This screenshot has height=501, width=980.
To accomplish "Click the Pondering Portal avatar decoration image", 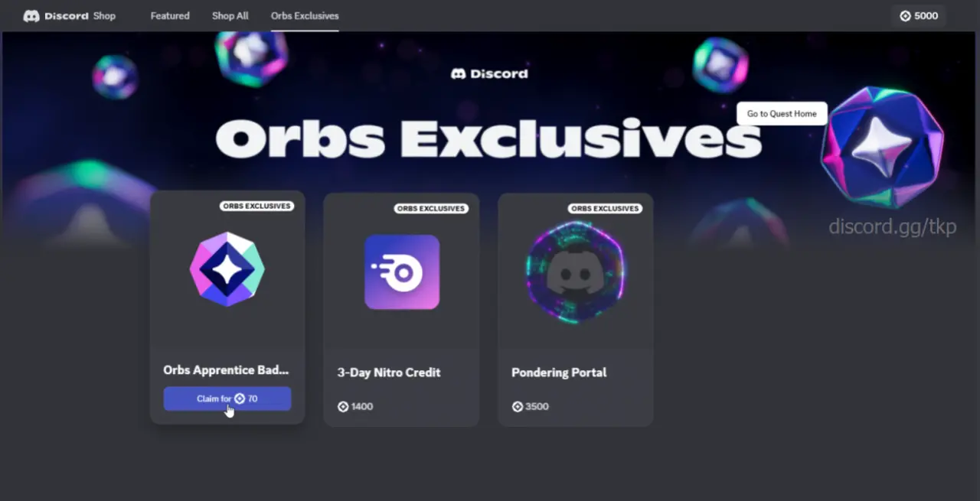I will 576,272.
